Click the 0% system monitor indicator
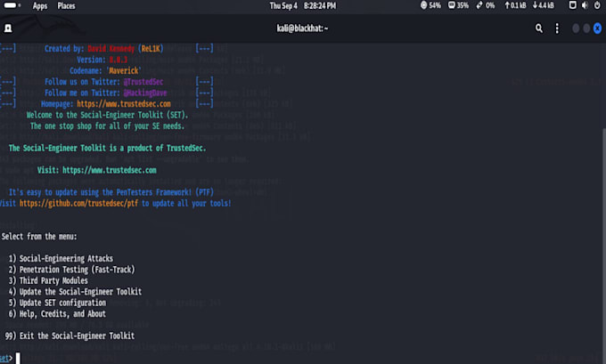This screenshot has height=364, width=606. pyautogui.click(x=486, y=5)
